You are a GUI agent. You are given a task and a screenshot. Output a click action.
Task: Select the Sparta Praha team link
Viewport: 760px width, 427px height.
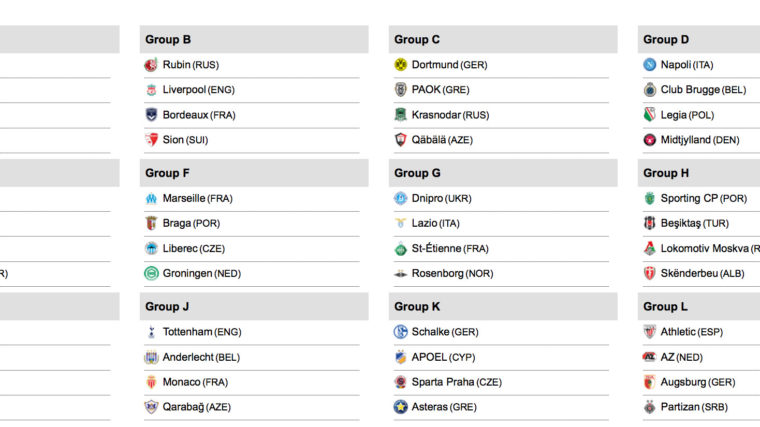pos(442,382)
